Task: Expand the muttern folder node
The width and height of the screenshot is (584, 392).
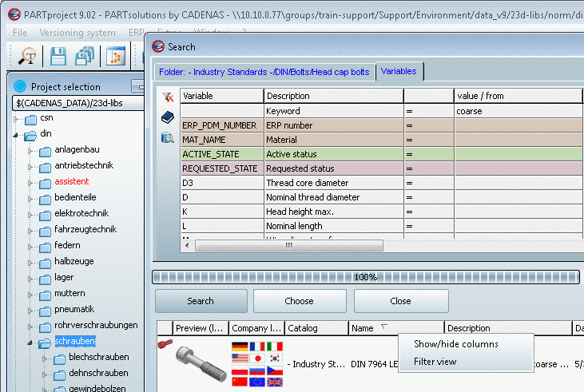Action: pyautogui.click(x=30, y=295)
